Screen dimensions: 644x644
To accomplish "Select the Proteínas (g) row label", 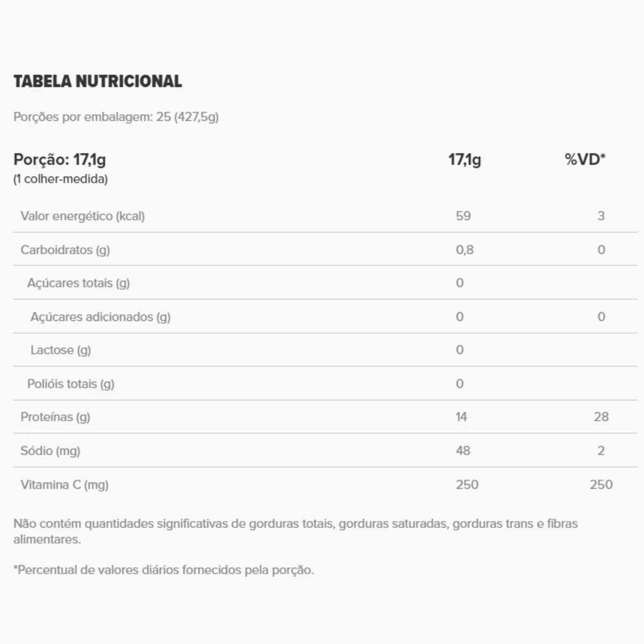I will tap(55, 417).
